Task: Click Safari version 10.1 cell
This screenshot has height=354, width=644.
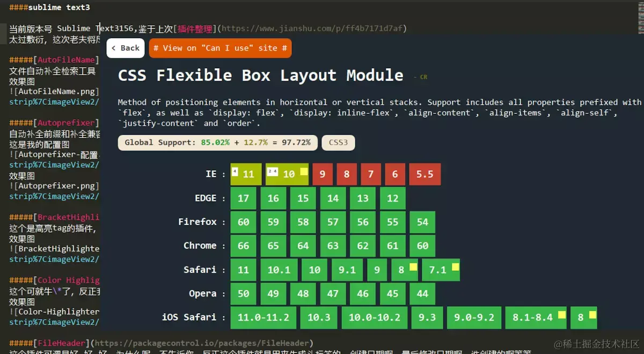Action: [x=279, y=270]
